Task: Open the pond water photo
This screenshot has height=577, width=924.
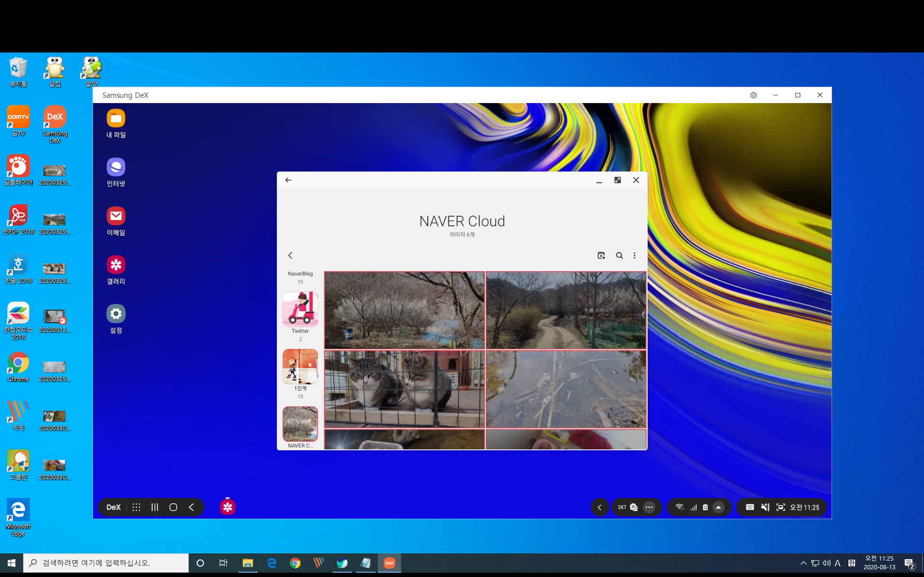Action: coord(566,389)
